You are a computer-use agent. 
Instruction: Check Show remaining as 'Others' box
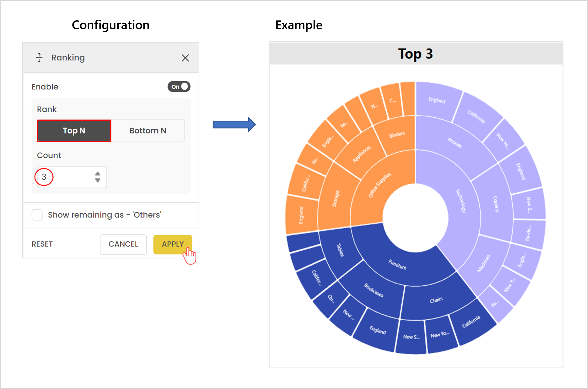(37, 215)
